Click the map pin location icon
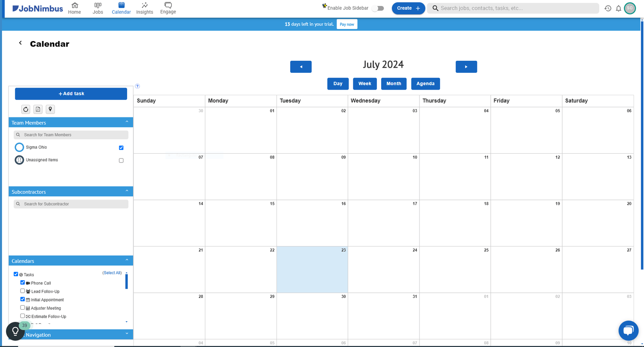This screenshot has width=644, height=347. [50, 109]
